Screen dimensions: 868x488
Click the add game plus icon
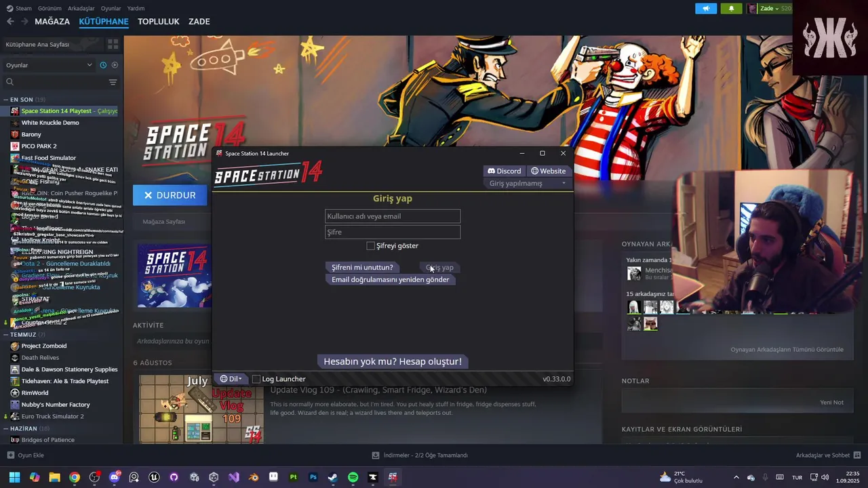(10, 455)
